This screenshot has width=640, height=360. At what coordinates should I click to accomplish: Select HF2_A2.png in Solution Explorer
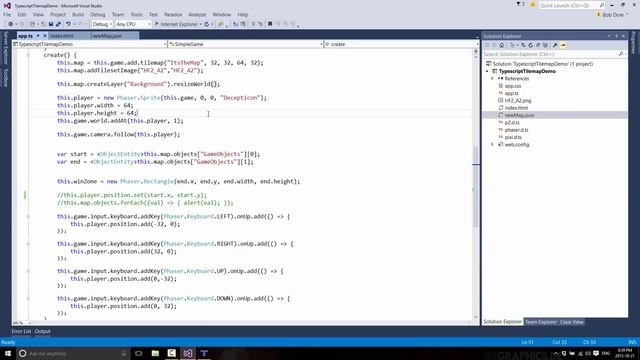[518, 101]
